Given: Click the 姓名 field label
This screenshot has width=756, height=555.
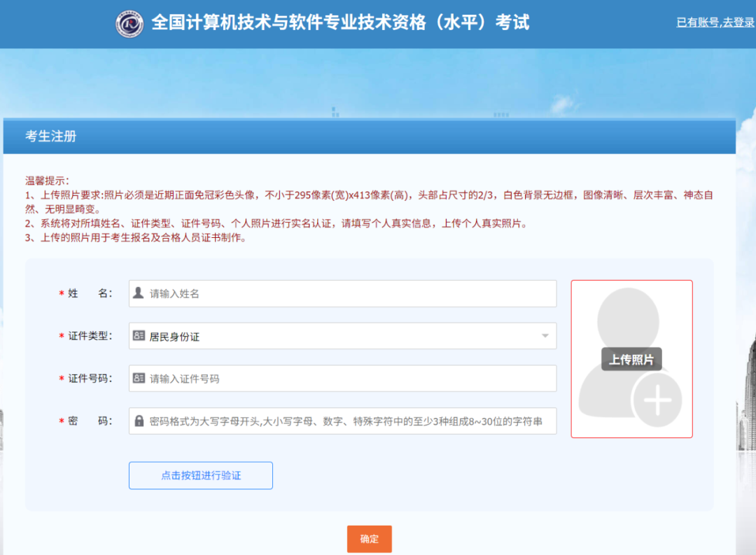Looking at the screenshot, I should tap(90, 293).
